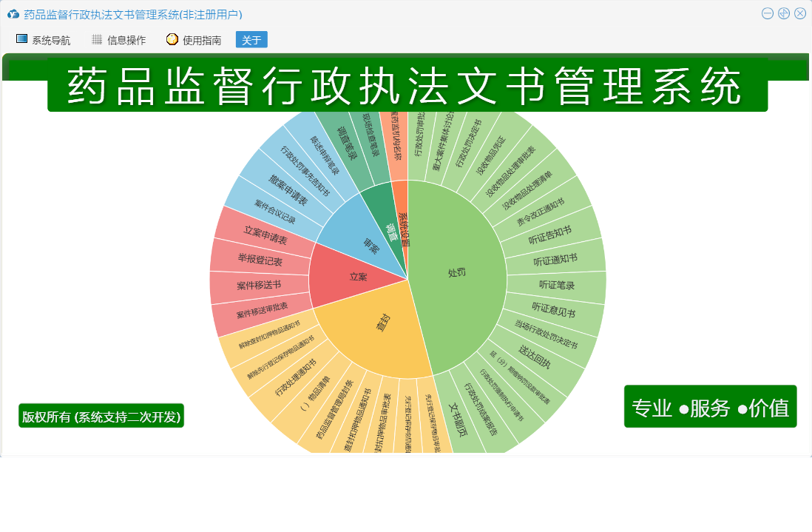Select the 行政处罚审批 segment
This screenshot has width=812, height=532.
pos(419,135)
